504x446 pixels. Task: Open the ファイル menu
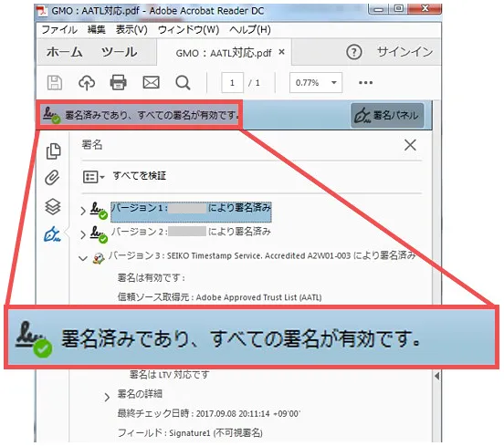[59, 29]
